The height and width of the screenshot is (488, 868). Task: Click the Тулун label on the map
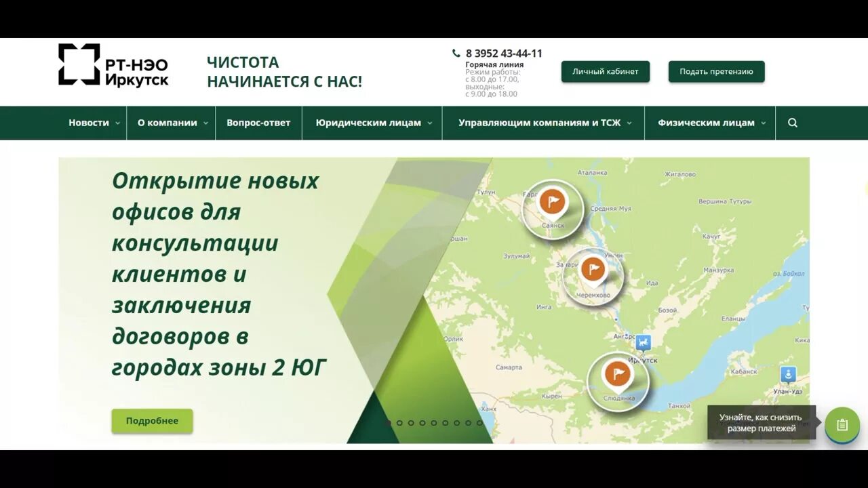click(487, 192)
